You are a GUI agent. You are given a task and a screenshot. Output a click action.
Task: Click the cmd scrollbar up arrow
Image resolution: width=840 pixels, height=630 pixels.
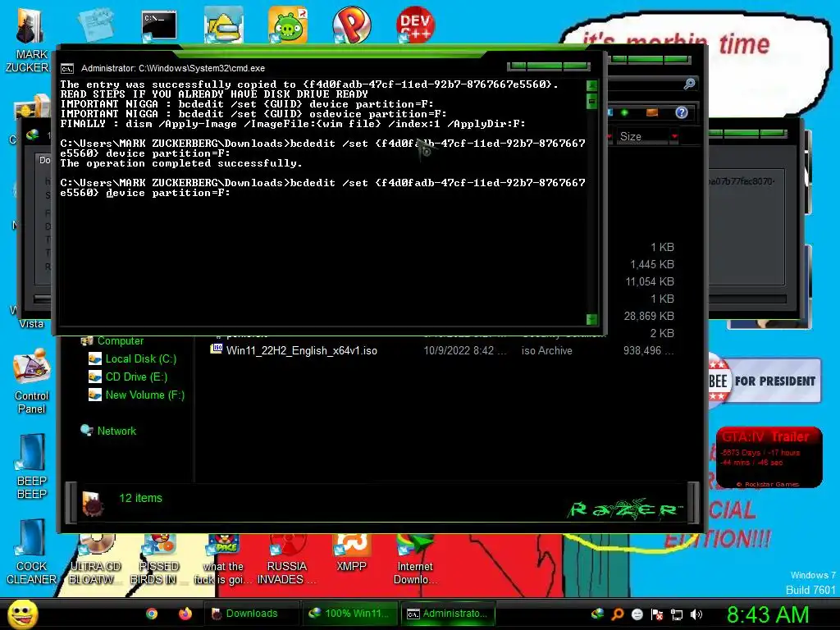592,85
